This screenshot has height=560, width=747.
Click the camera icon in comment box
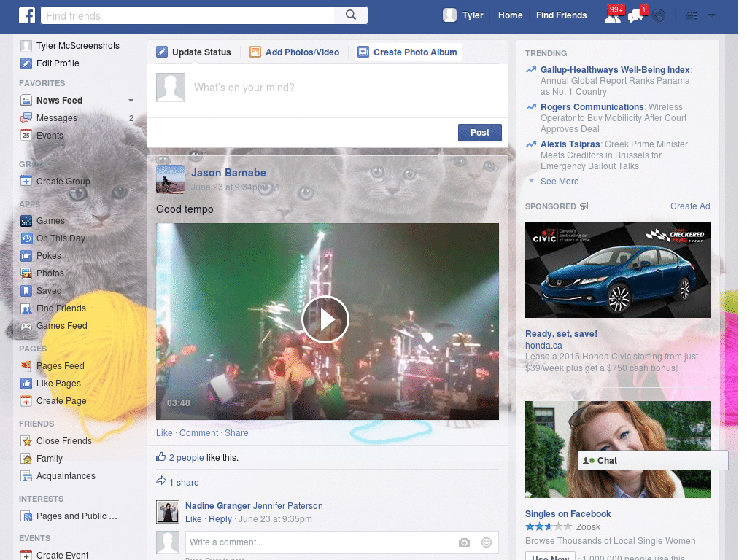(464, 542)
